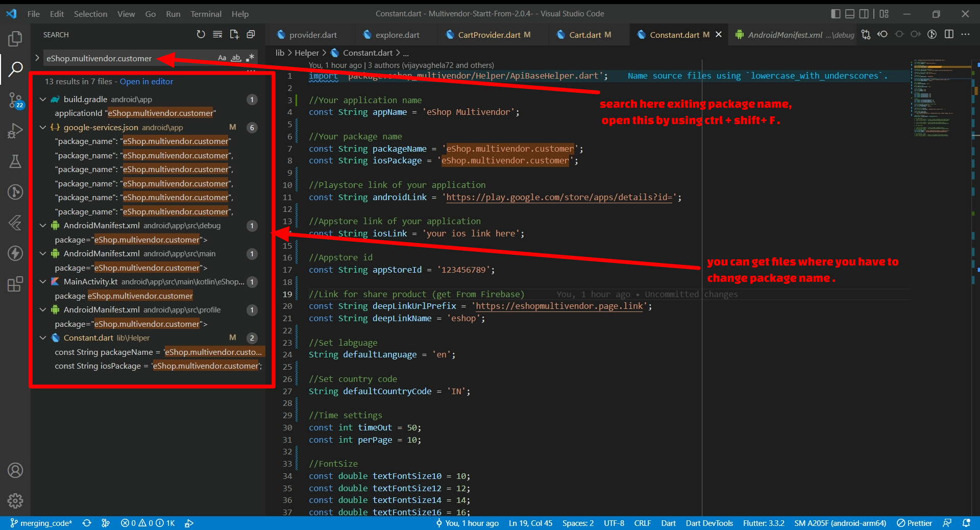Open the Manage settings gear
980x530 pixels.
(x=15, y=500)
